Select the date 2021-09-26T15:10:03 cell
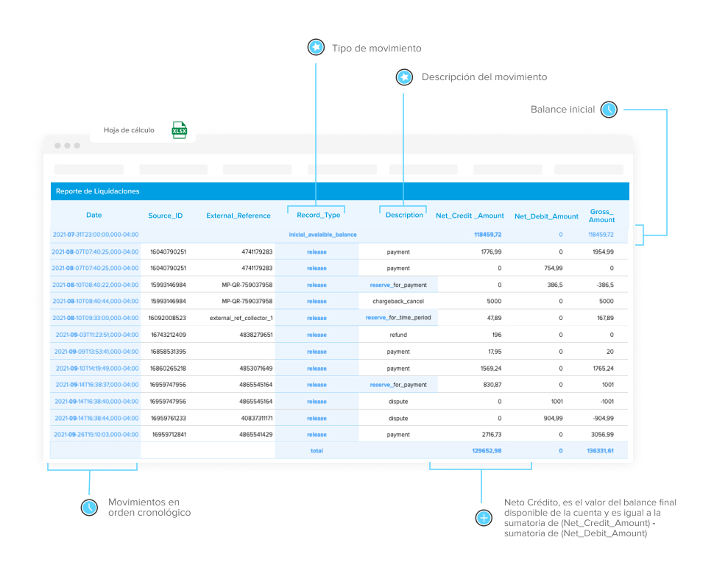The width and height of the screenshot is (728, 565). click(96, 435)
